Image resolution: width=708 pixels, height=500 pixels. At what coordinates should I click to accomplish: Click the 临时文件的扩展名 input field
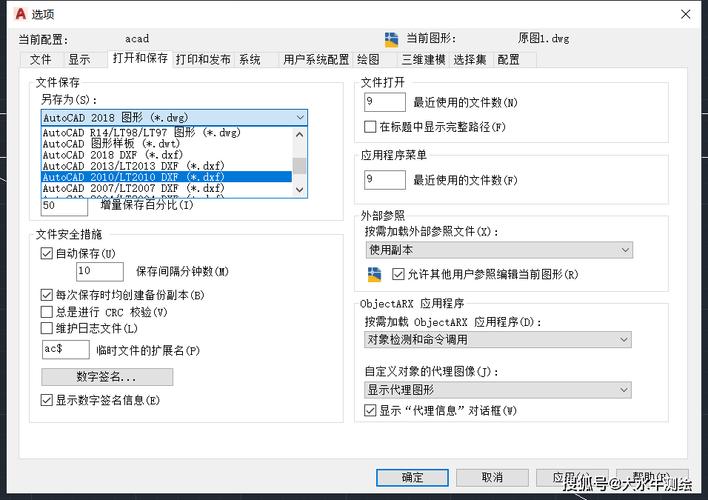66,350
